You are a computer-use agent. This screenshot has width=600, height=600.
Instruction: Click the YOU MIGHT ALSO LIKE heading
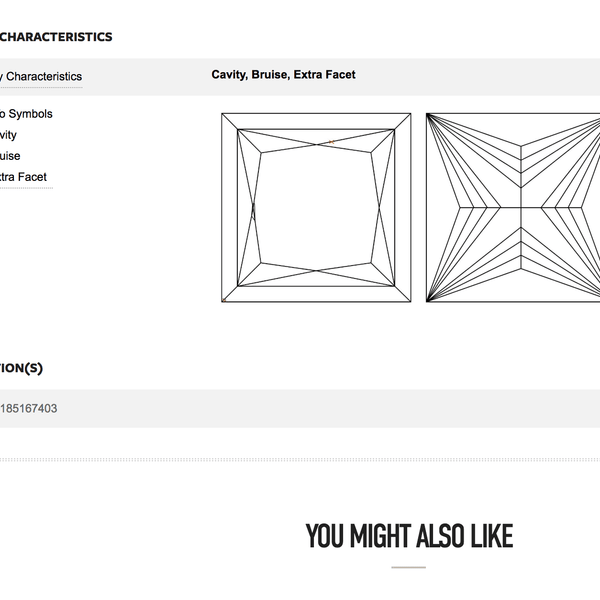pyautogui.click(x=409, y=536)
